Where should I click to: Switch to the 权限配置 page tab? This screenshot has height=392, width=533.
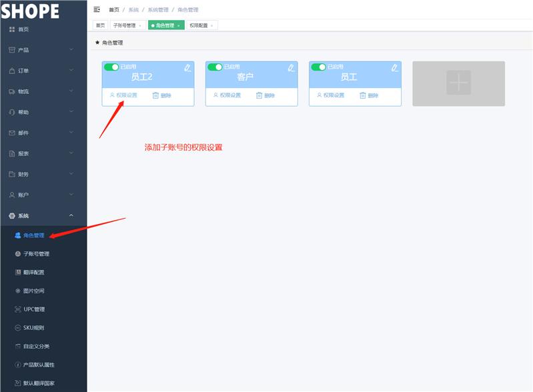click(202, 25)
